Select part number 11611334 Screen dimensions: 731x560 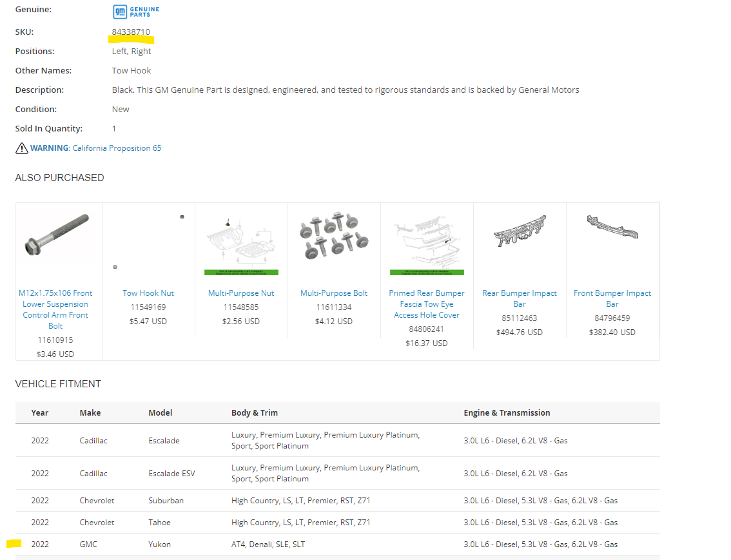click(x=334, y=307)
